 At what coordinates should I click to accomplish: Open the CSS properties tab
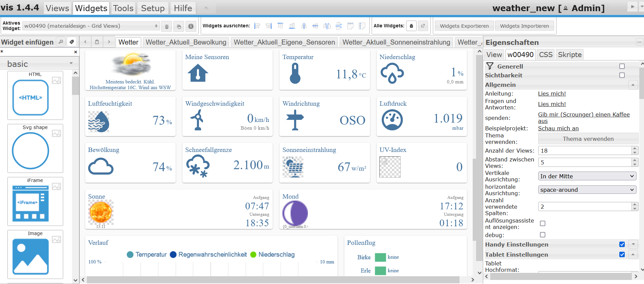click(546, 55)
